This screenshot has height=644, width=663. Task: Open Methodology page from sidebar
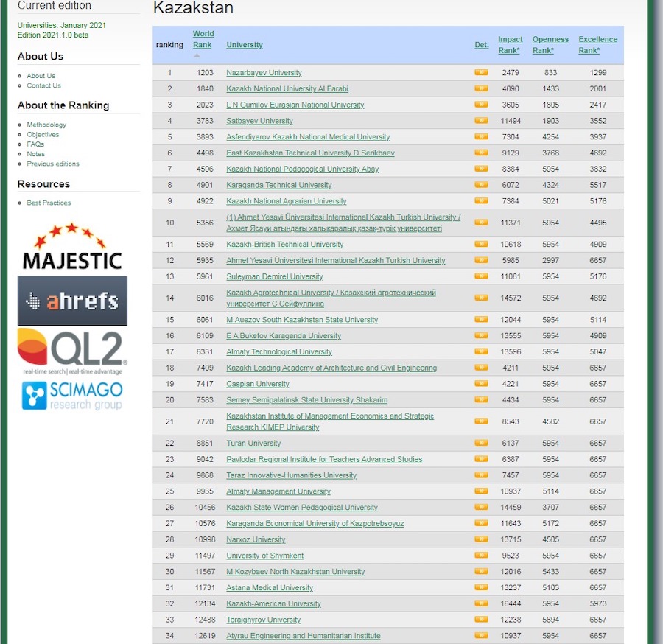pyautogui.click(x=46, y=125)
